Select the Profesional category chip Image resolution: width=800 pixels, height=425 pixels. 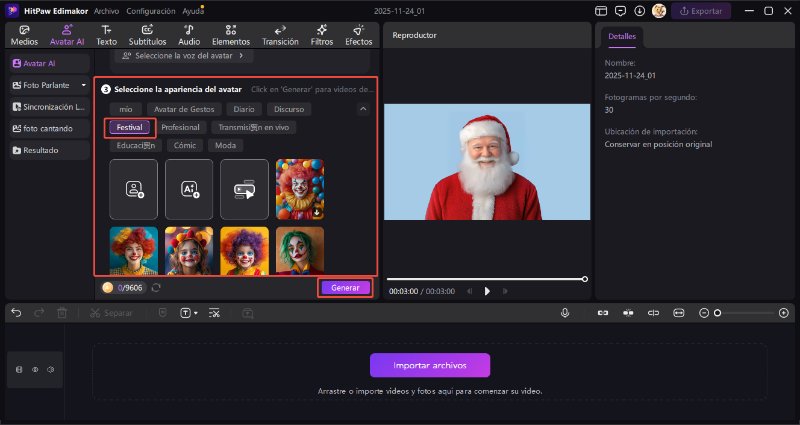click(181, 128)
